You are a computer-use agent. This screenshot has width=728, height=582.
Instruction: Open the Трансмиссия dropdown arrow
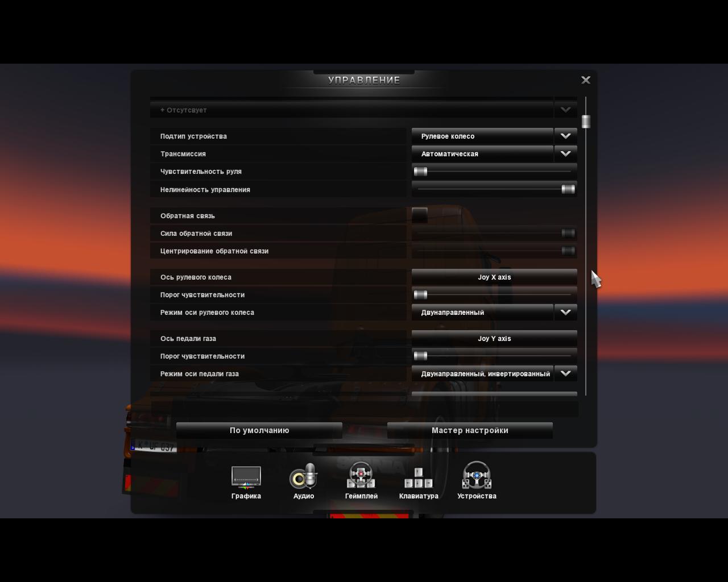[x=565, y=154]
